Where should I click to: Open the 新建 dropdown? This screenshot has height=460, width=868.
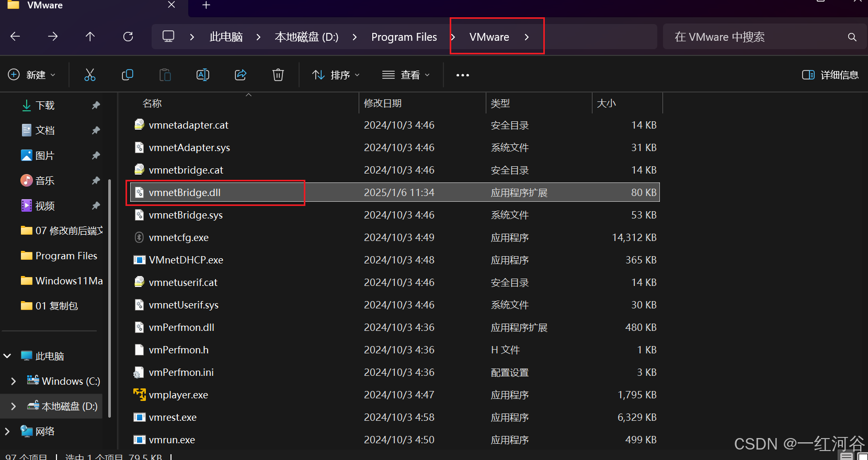point(31,75)
